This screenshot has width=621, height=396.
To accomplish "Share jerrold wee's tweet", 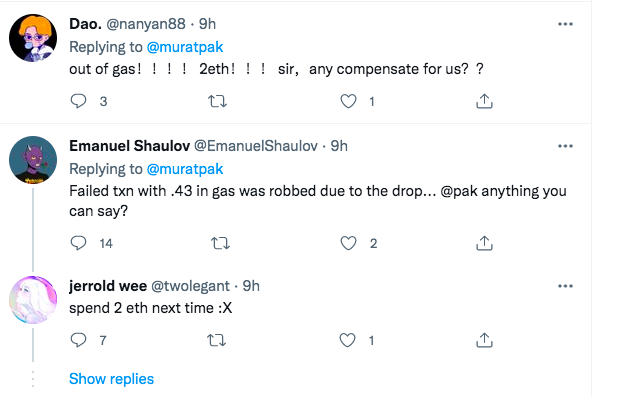I will (x=484, y=340).
